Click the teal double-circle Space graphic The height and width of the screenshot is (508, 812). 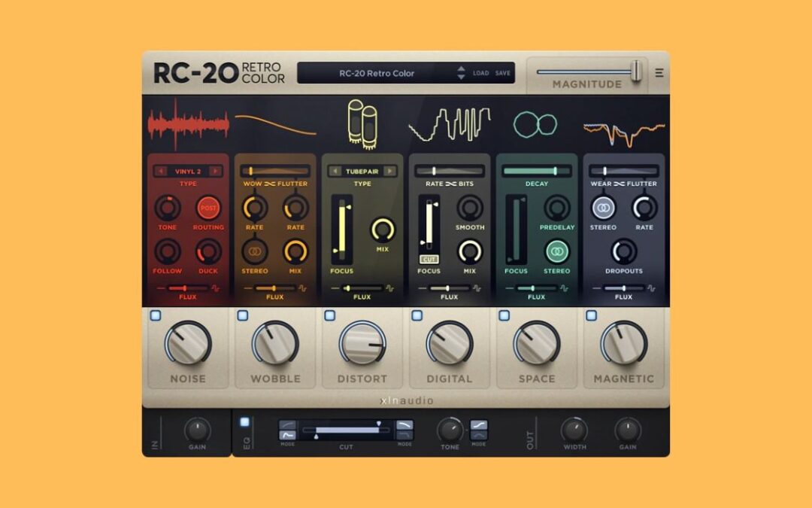pos(535,124)
